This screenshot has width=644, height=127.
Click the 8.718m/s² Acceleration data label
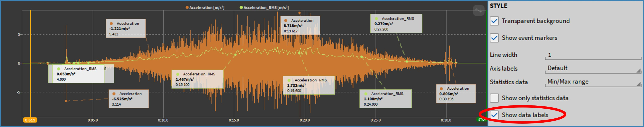tap(300, 25)
